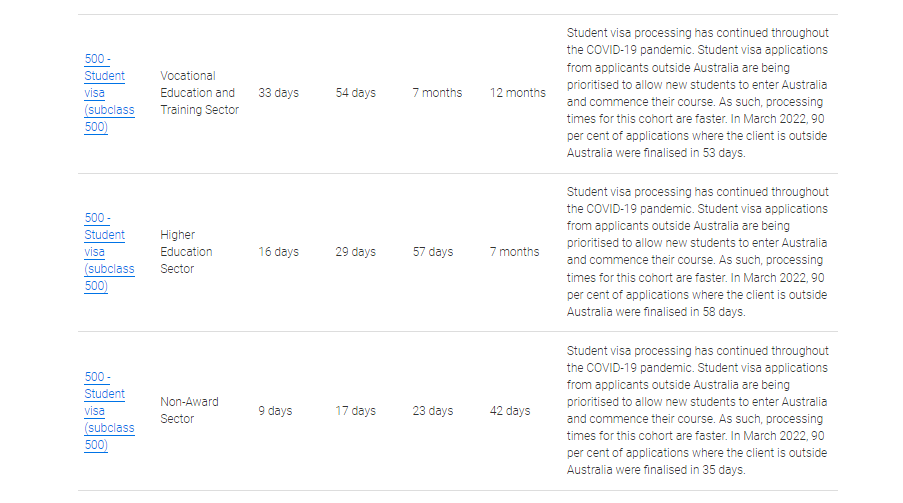Open Student visa link in Vocational Education row

coord(104,93)
